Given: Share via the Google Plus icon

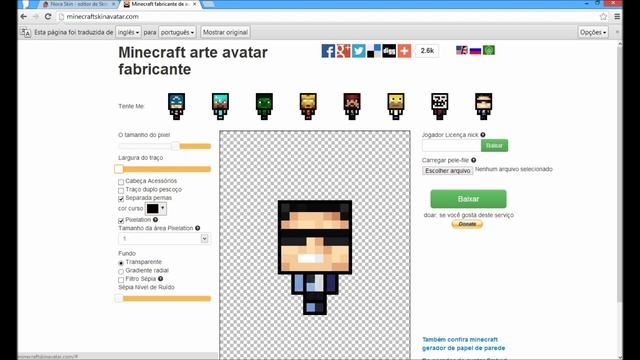Looking at the screenshot, I should tap(343, 51).
